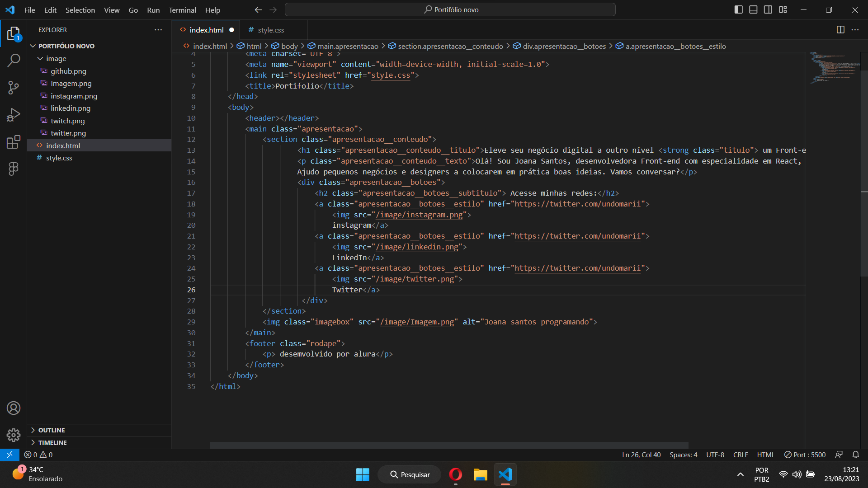Open main.apresentacao breadcrumb dropdown

[x=343, y=46]
